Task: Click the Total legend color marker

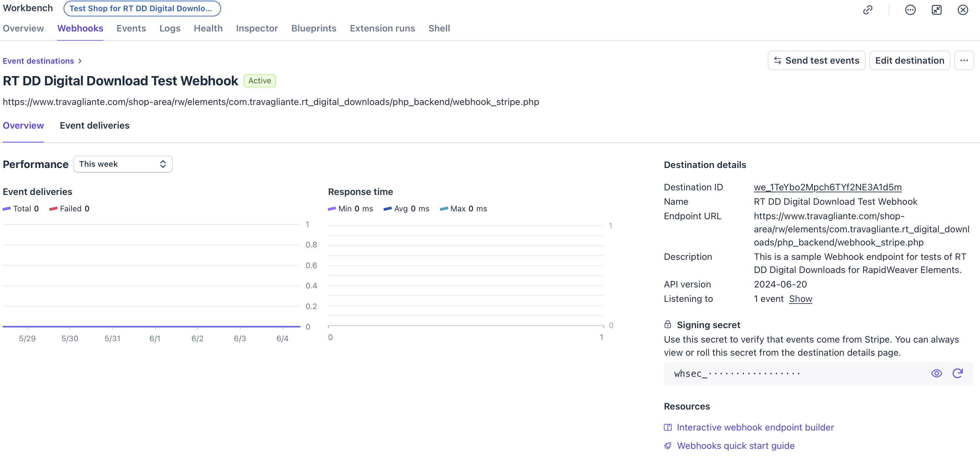Action: tap(7, 209)
